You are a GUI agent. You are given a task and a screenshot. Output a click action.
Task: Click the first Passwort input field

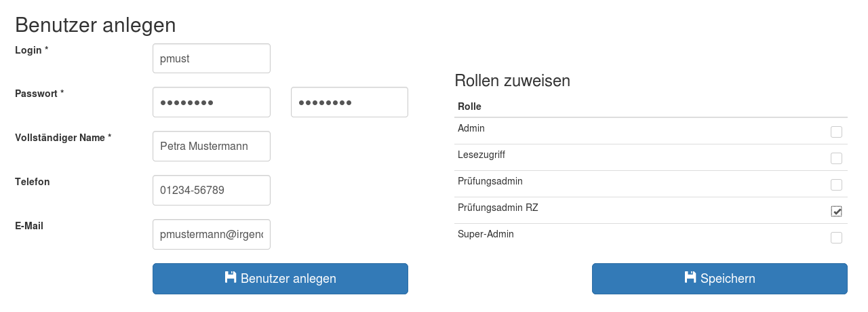(x=212, y=102)
